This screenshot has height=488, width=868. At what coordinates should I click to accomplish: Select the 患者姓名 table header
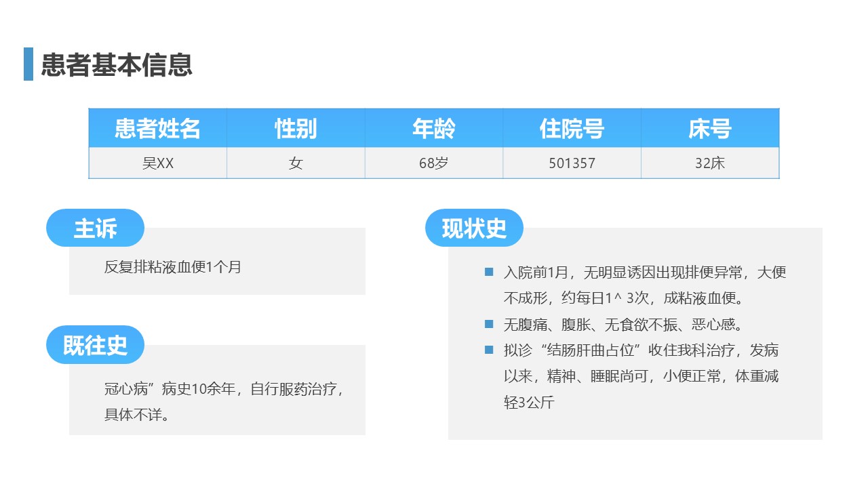tap(158, 128)
